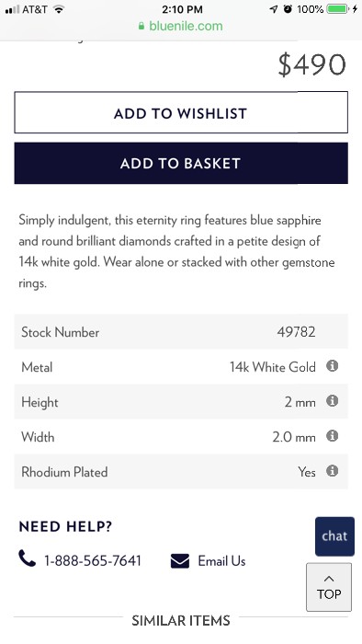Tap the upward chevron on TOP button
The height and width of the screenshot is (644, 362).
[329, 579]
